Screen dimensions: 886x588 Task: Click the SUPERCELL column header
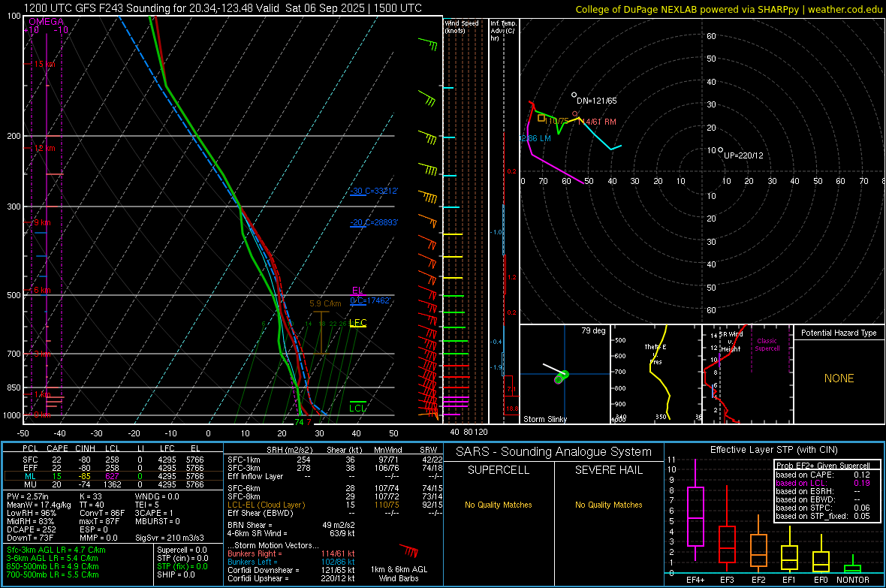coord(499,470)
